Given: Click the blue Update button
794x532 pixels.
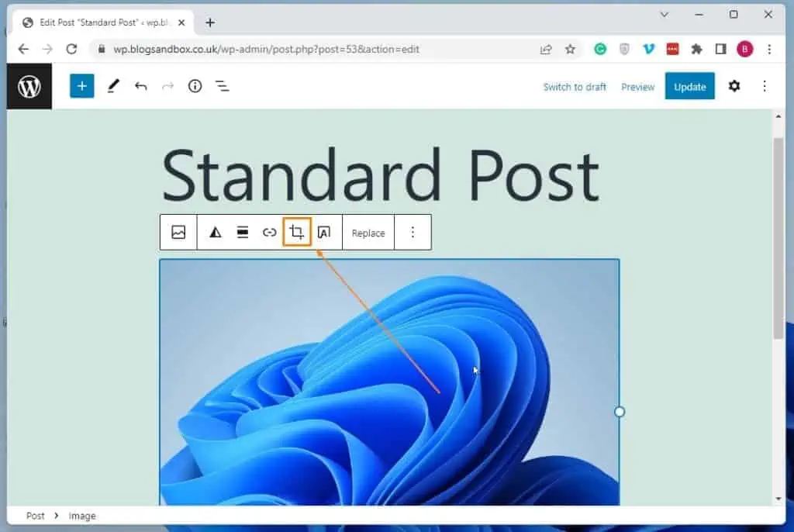Looking at the screenshot, I should [689, 86].
